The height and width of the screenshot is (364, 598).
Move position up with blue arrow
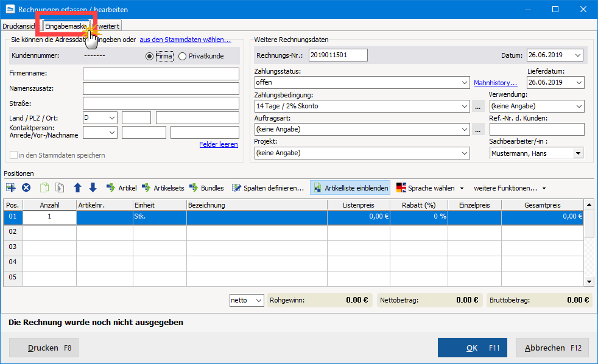77,187
